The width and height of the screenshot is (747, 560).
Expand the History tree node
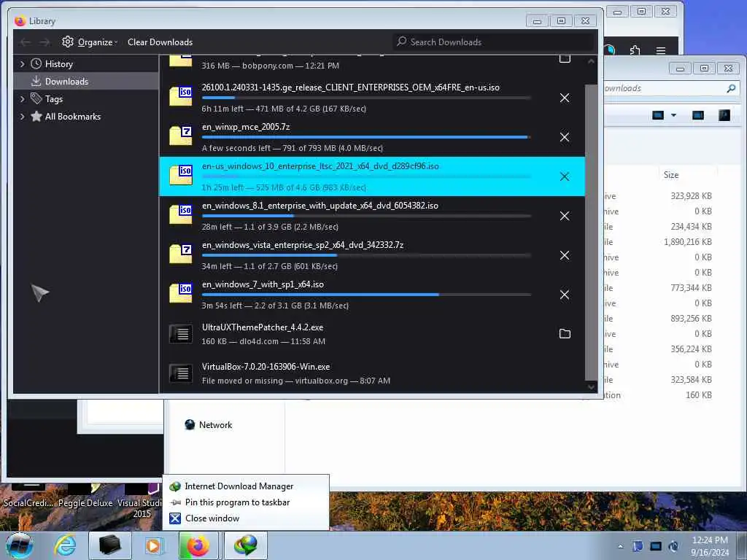[22, 64]
